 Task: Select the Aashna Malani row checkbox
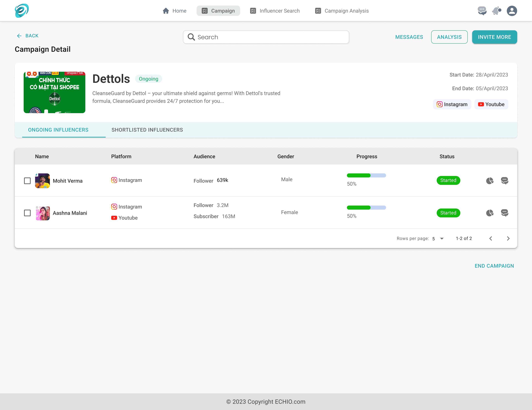(27, 213)
